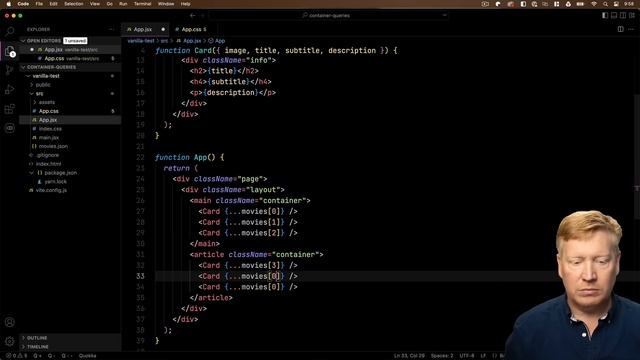Open Spotlight search in the macOS menu bar

[605, 4]
